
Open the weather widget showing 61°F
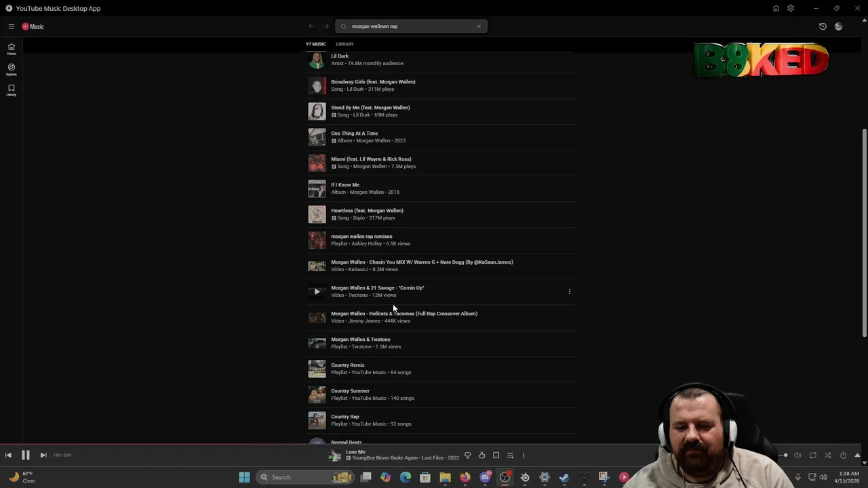[22, 477]
